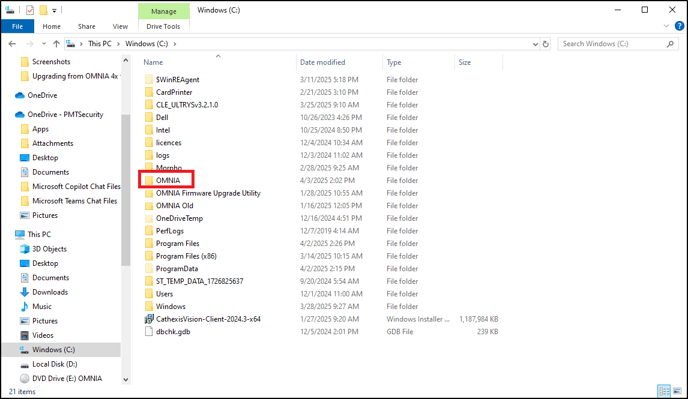Screen dimensions: 688x399
Task: Sort by the Size column header
Action: click(x=465, y=62)
